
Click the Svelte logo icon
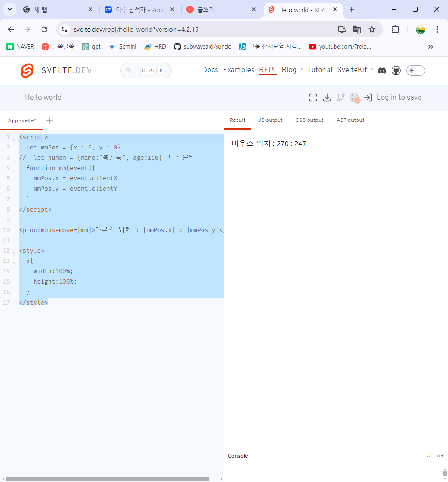(x=27, y=71)
